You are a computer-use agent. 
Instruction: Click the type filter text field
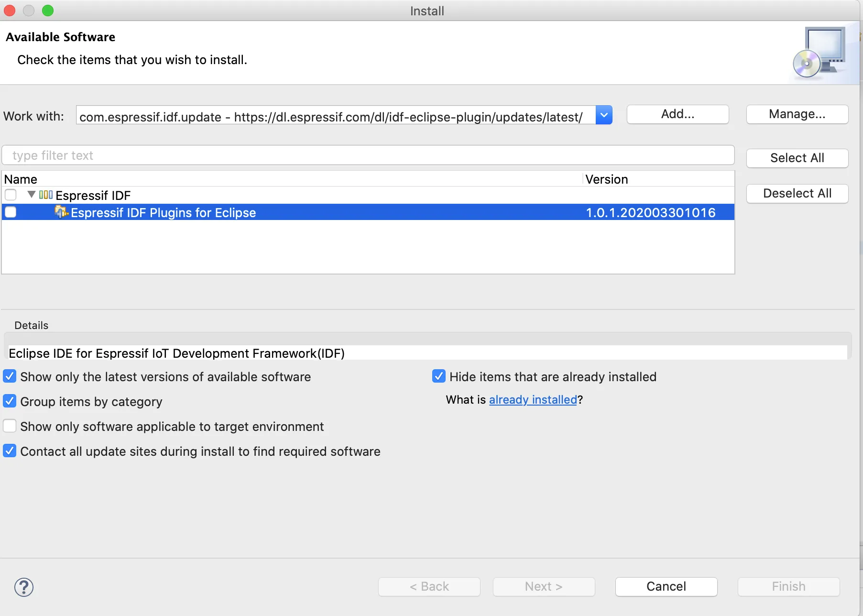(x=368, y=155)
